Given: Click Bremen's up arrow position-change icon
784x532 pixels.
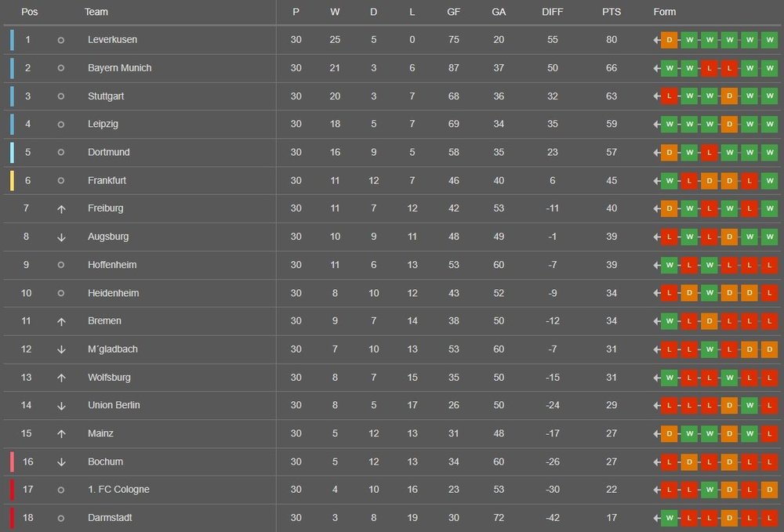Looking at the screenshot, I should (61, 322).
